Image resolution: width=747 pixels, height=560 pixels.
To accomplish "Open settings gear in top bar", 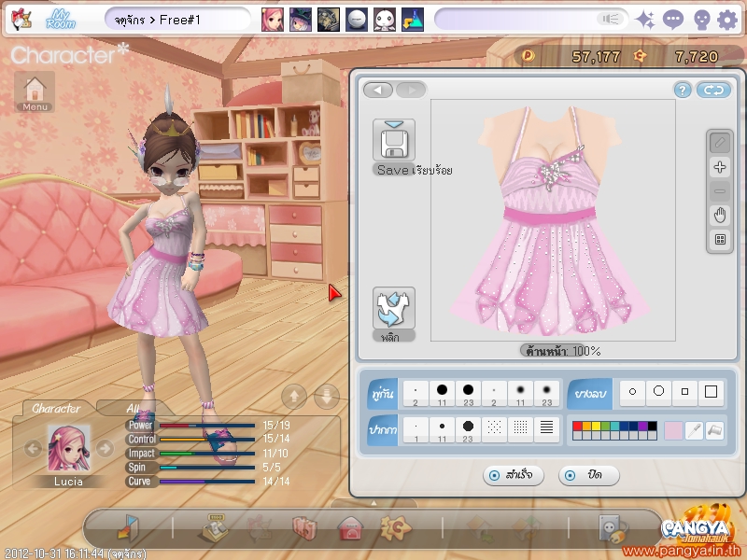I will pyautogui.click(x=727, y=20).
